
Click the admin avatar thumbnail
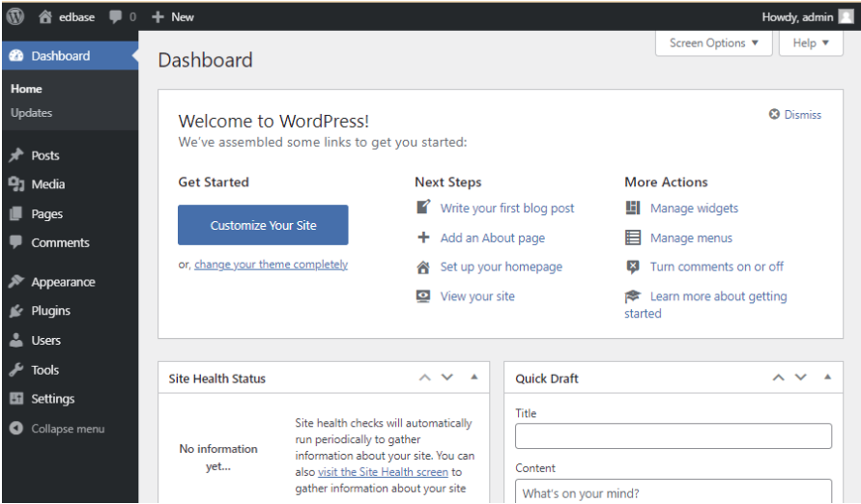[847, 17]
